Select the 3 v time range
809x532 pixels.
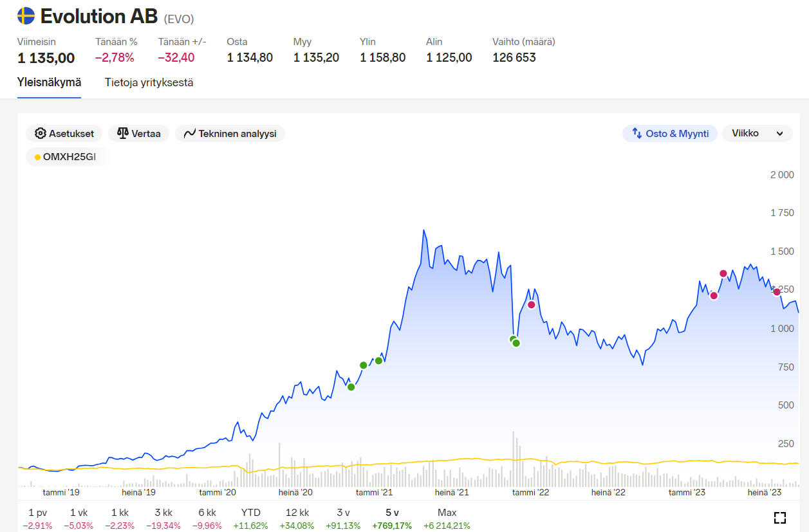[343, 513]
